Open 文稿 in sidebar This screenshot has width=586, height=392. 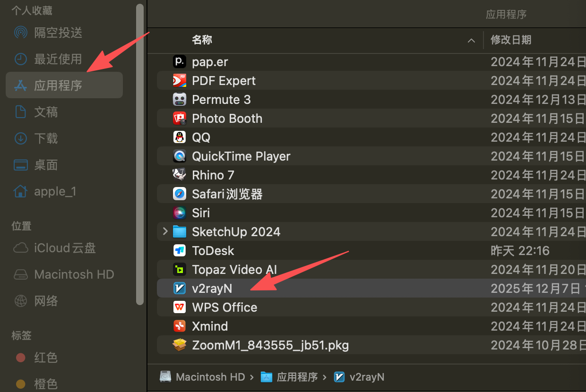(46, 112)
